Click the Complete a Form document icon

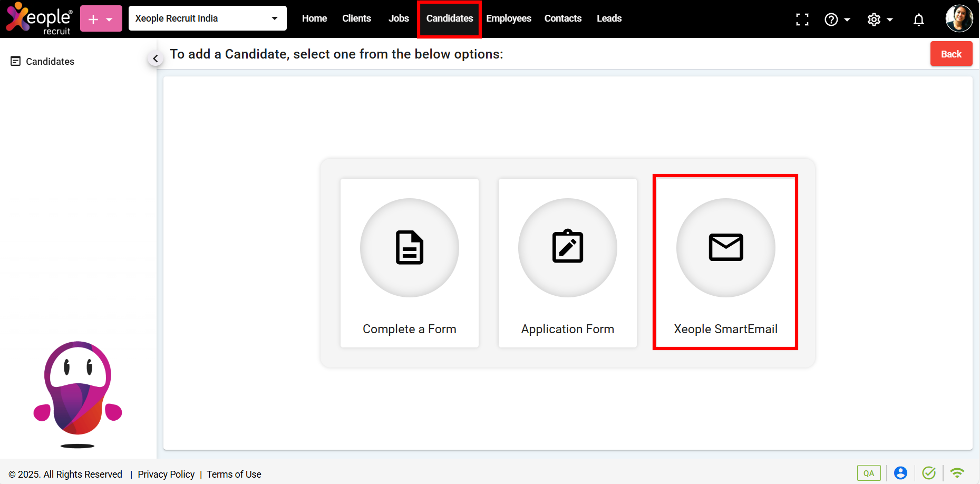410,247
